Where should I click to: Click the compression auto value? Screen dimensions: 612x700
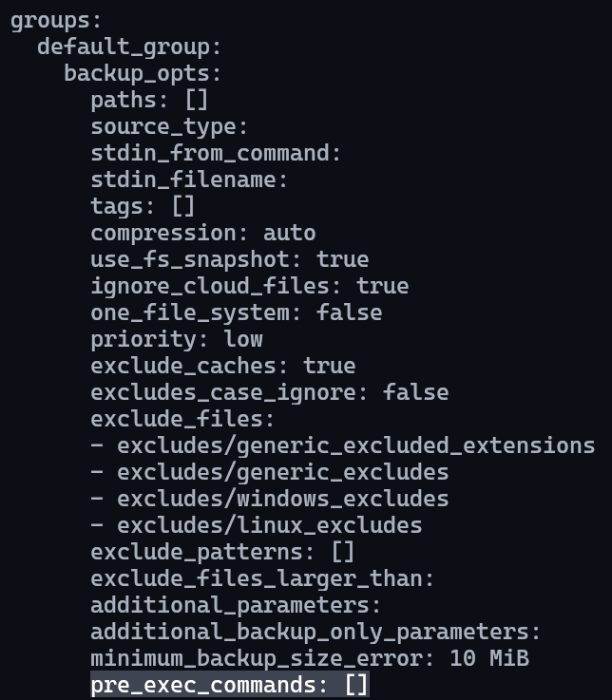click(x=290, y=234)
